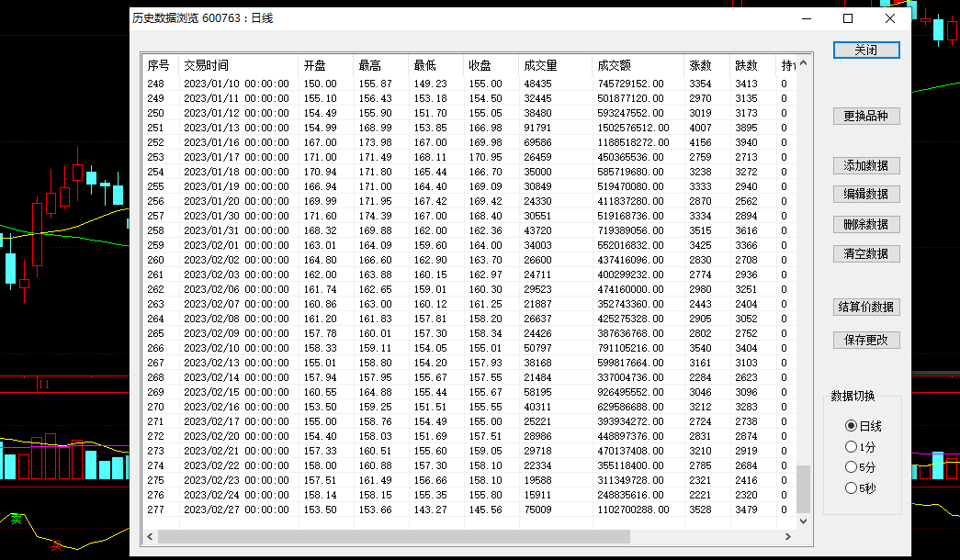Click the 交易时间 column header
The height and width of the screenshot is (560, 960).
point(239,65)
